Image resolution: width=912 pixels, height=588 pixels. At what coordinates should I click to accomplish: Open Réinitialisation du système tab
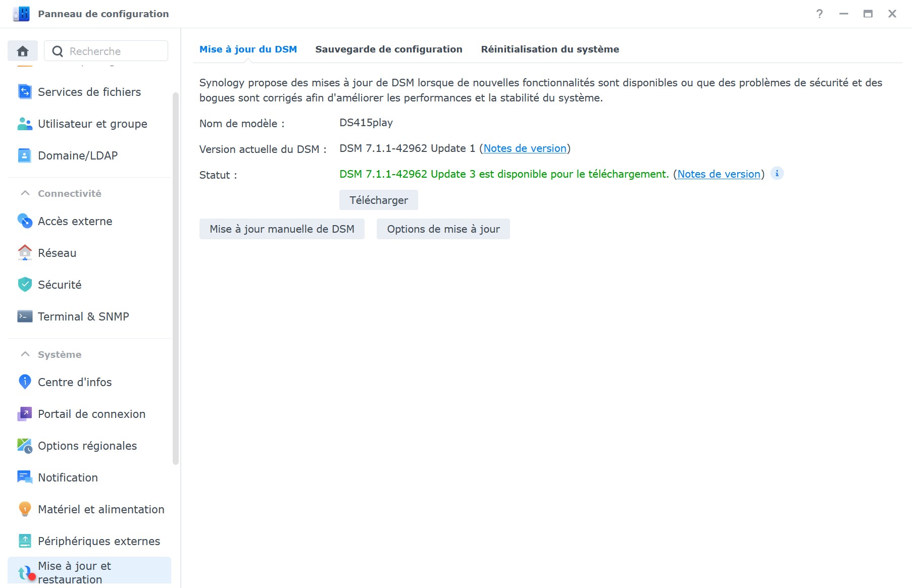549,49
